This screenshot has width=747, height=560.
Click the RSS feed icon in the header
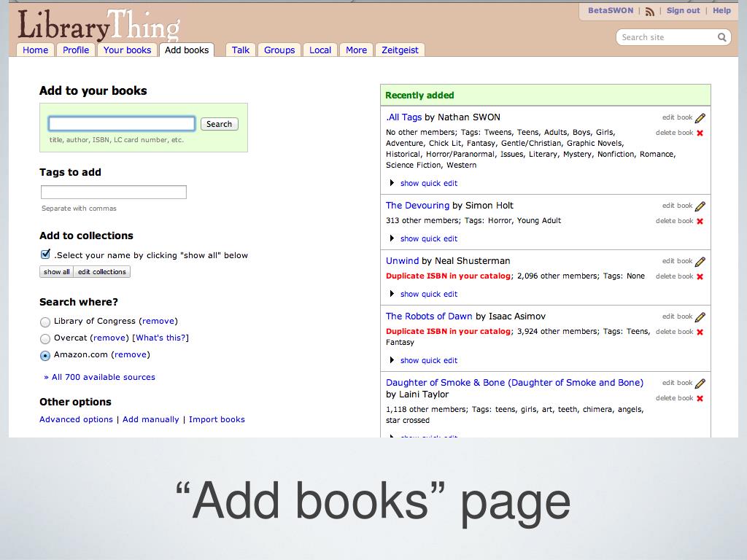coord(650,12)
